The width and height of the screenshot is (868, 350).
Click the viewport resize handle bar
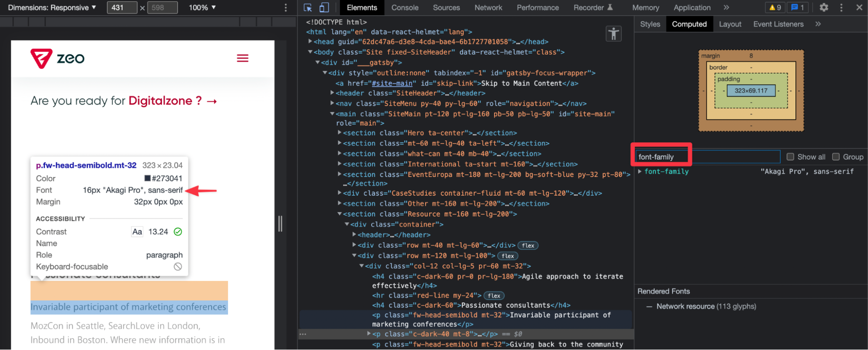tap(280, 224)
